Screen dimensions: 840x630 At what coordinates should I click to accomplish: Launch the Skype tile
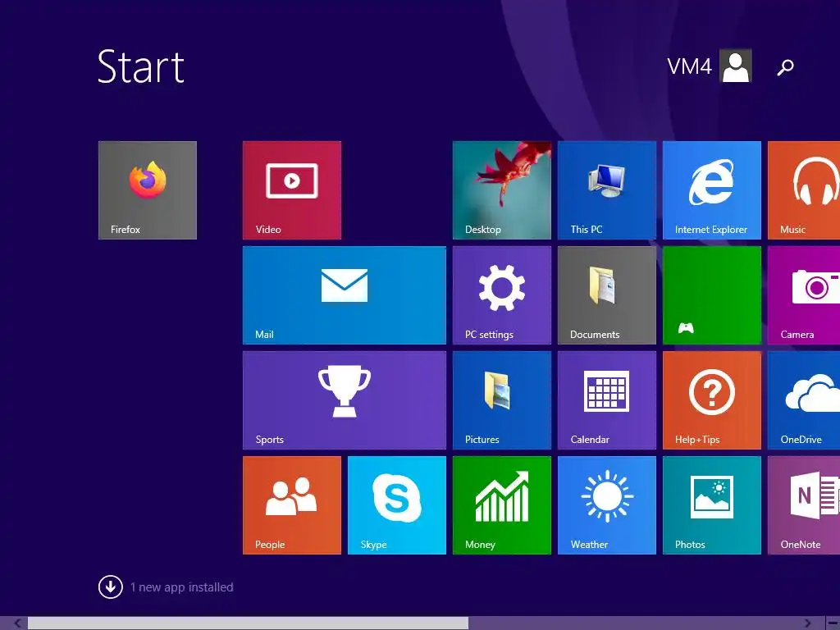coord(397,505)
